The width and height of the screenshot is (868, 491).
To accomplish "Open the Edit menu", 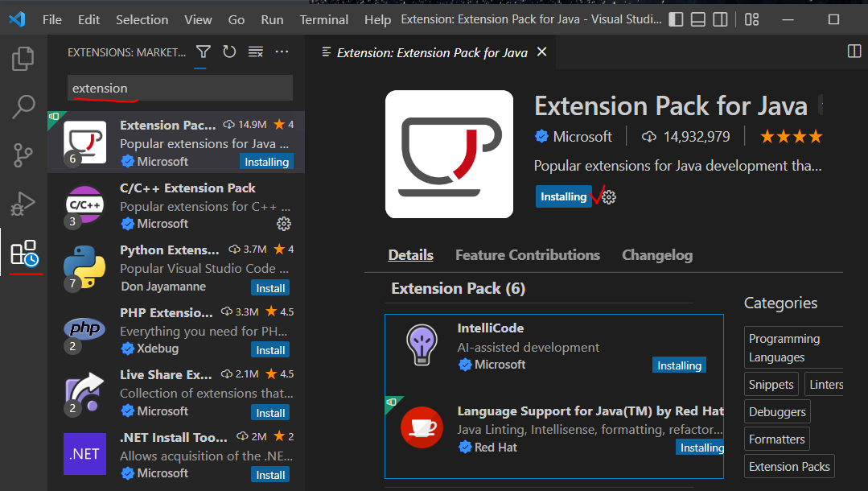I will pyautogui.click(x=88, y=19).
